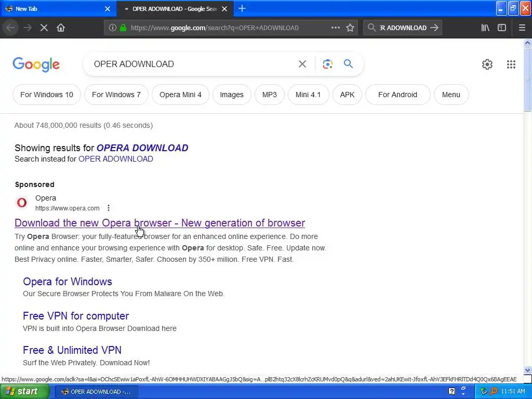Image resolution: width=532 pixels, height=399 pixels.
Task: Click About 748,000,000 results text
Action: (x=84, y=125)
